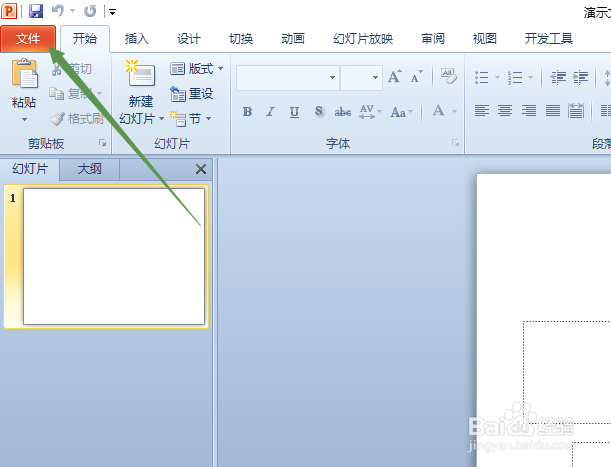Apply the bulleted list icon

[482, 77]
